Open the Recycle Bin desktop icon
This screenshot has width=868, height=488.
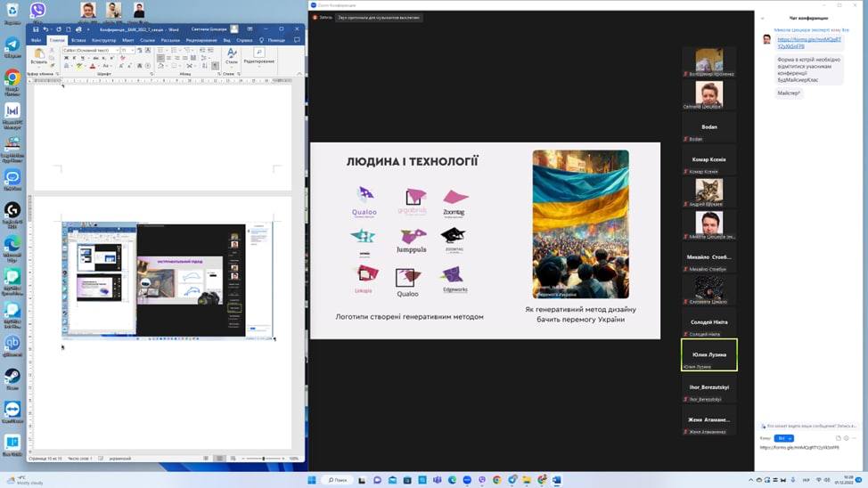pyautogui.click(x=12, y=12)
